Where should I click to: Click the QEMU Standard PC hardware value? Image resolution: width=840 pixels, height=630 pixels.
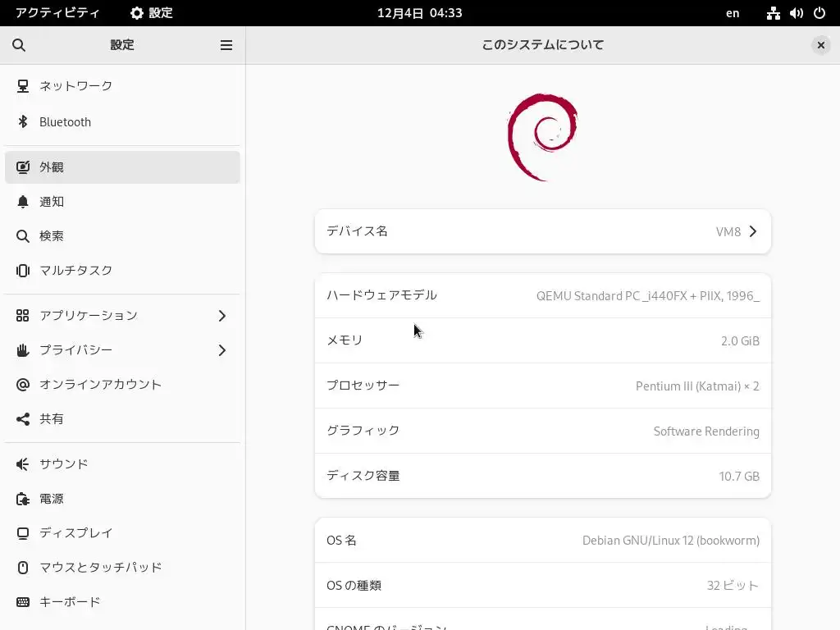click(x=648, y=295)
